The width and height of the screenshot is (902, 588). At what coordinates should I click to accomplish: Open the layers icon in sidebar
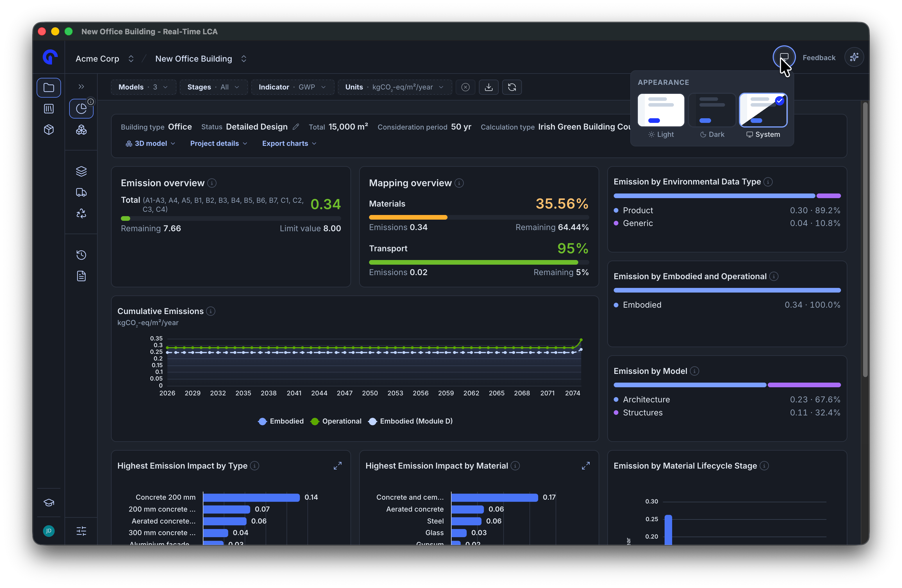(x=81, y=171)
